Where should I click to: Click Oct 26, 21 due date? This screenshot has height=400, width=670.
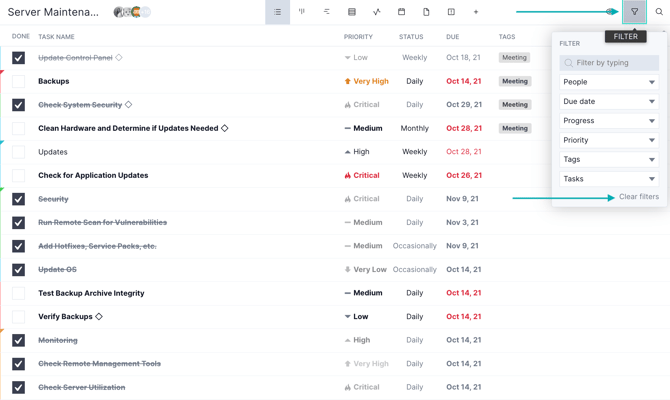tap(464, 175)
